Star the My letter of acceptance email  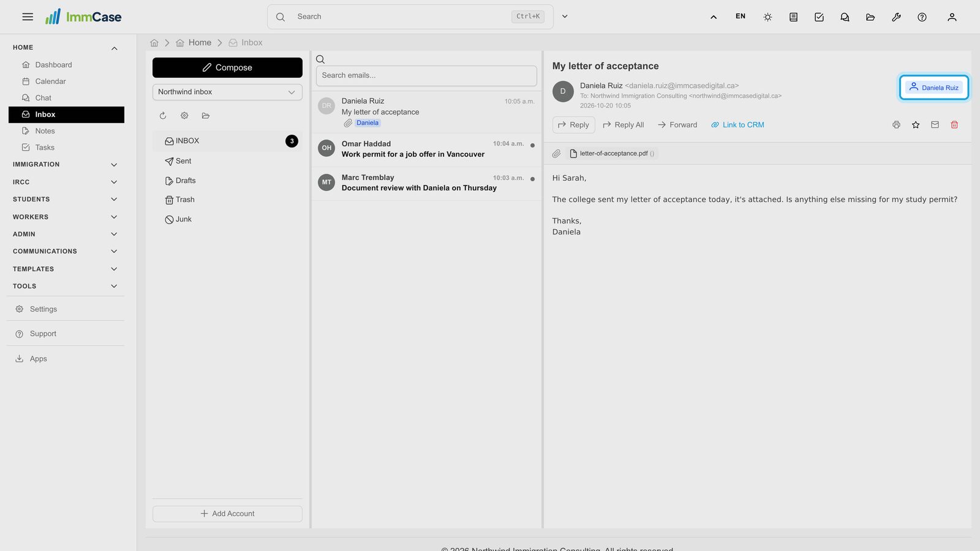click(x=916, y=125)
